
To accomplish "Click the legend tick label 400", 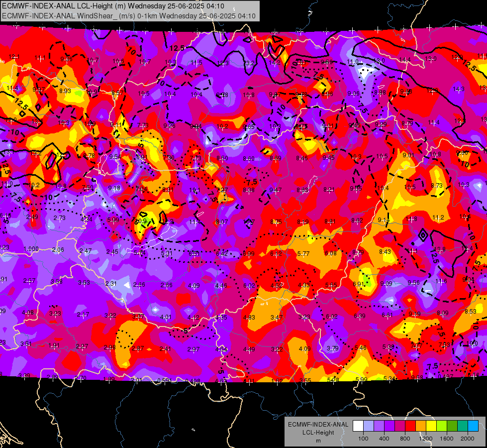I will [x=384, y=439].
